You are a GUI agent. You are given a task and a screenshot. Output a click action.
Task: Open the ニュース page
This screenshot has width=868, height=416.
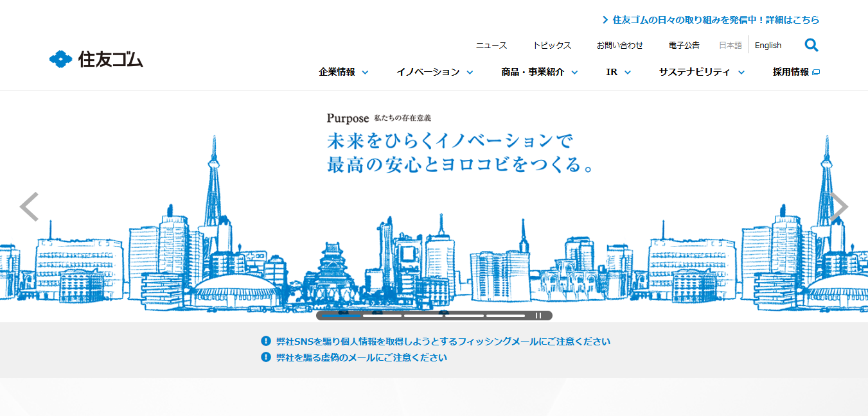tap(491, 45)
